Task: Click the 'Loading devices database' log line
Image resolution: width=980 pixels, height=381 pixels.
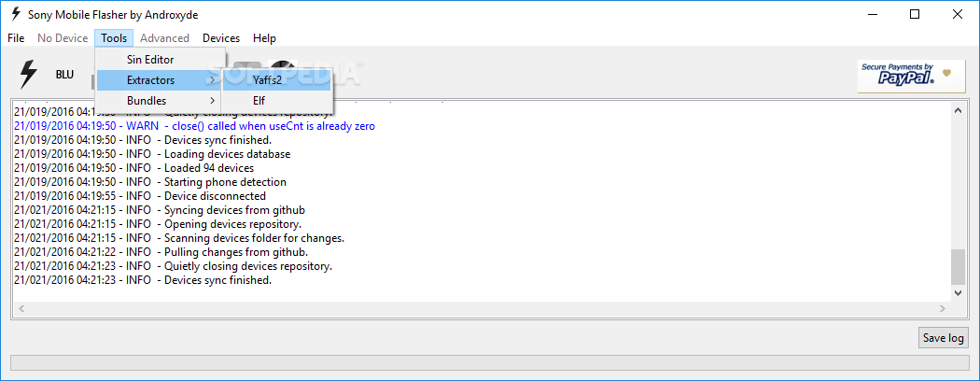Action: coord(152,154)
